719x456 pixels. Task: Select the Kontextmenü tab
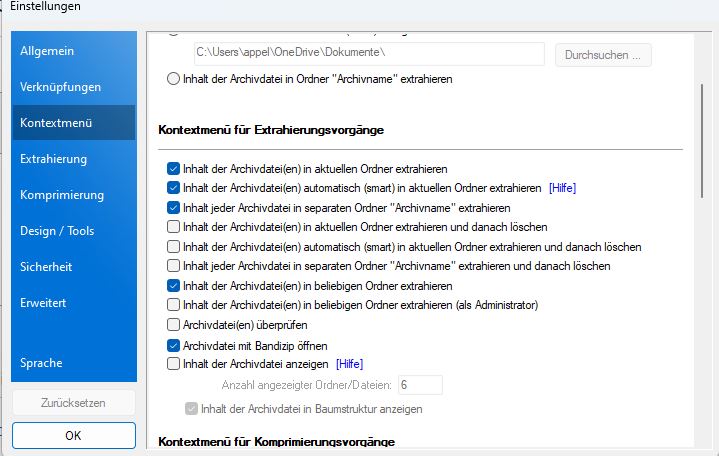click(74, 122)
